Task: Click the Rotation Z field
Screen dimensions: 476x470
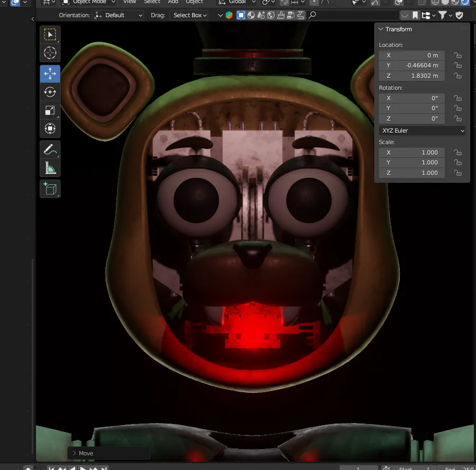Action: point(411,119)
